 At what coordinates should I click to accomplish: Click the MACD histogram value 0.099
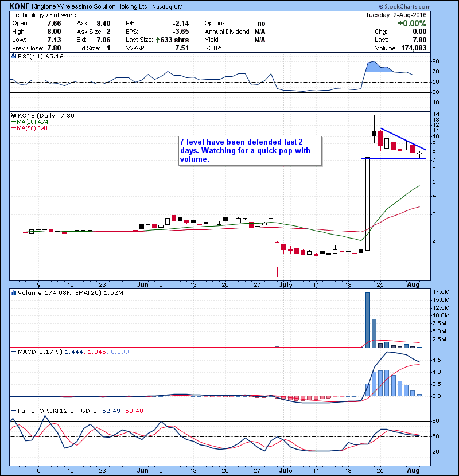coord(120,352)
